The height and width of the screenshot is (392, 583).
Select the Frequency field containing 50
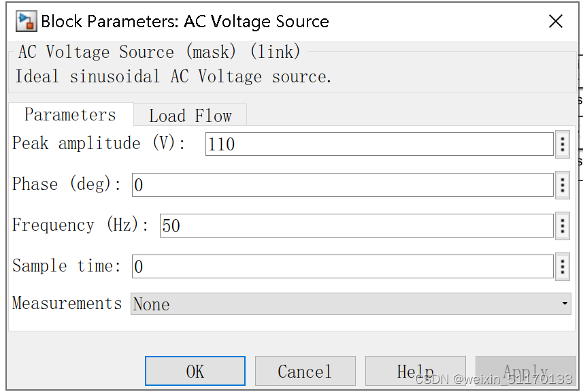354,226
